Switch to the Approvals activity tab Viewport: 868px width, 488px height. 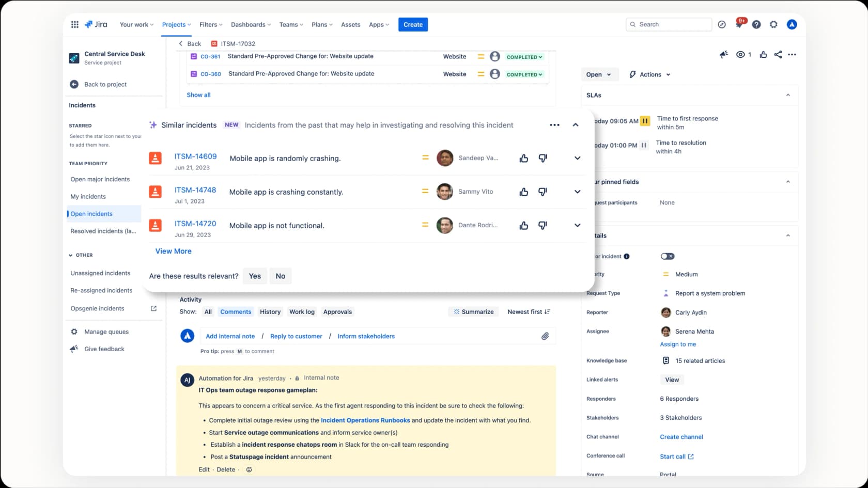337,312
